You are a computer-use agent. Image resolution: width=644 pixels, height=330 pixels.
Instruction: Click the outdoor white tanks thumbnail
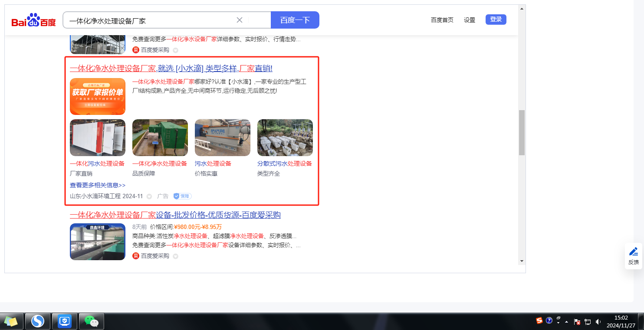285,137
